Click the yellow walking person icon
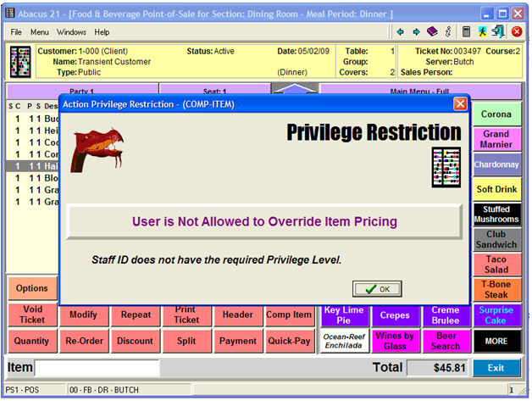The image size is (532, 401). pyautogui.click(x=482, y=32)
